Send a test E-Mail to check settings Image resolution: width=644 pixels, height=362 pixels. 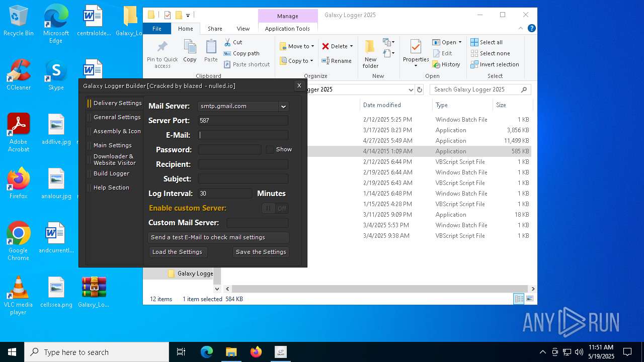point(218,237)
